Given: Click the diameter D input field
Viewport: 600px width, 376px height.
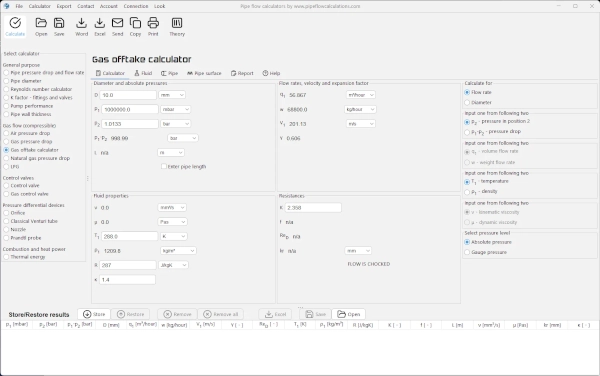Looking at the screenshot, I should point(128,95).
